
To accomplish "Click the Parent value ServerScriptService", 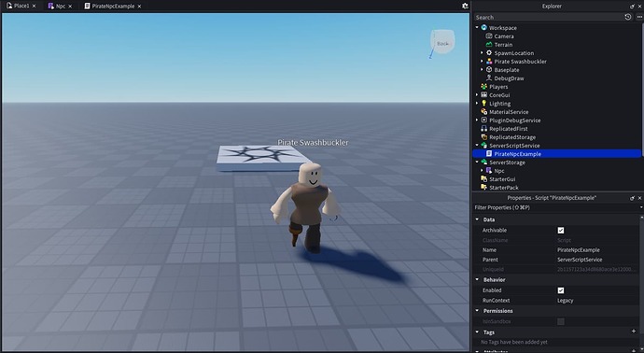I will (580, 260).
